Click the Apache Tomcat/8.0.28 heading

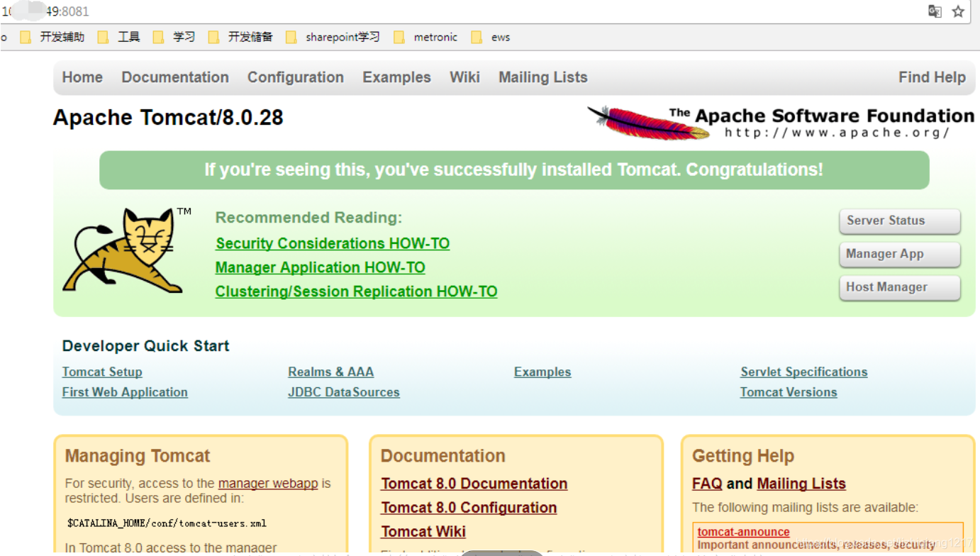168,118
